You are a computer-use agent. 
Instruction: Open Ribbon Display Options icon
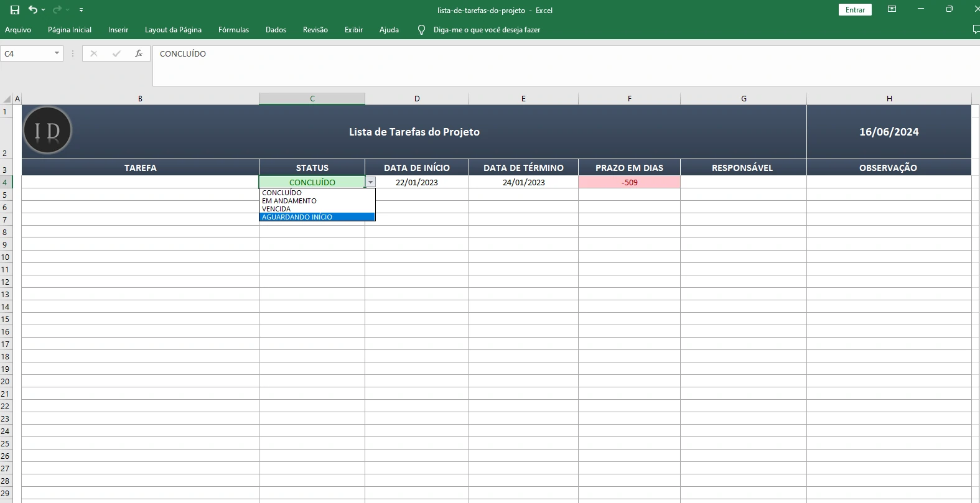click(892, 9)
